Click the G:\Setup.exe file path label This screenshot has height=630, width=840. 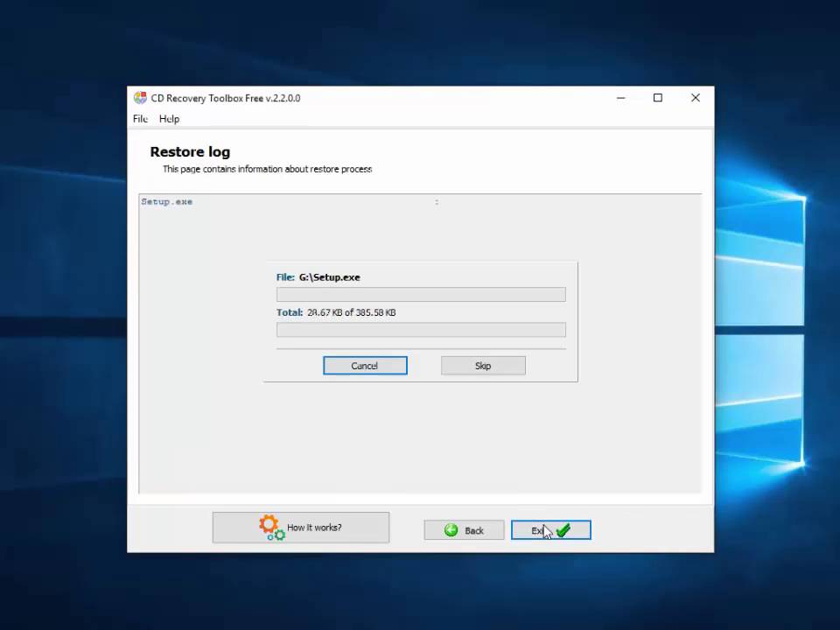coord(329,277)
